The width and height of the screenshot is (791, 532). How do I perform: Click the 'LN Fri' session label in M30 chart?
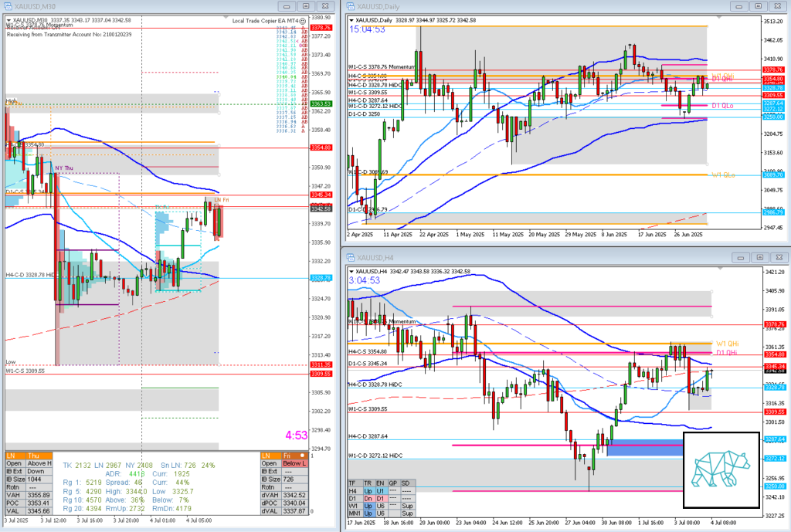pos(222,200)
